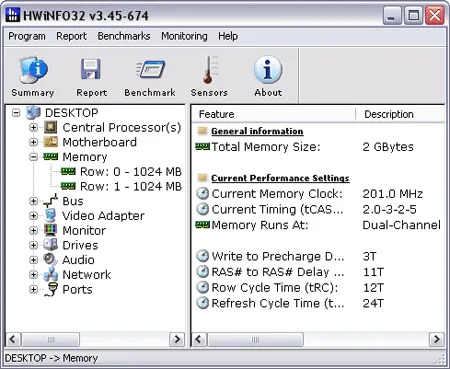Click left arrow of tree pane scrollbar
This screenshot has width=450, height=369.
point(13,339)
